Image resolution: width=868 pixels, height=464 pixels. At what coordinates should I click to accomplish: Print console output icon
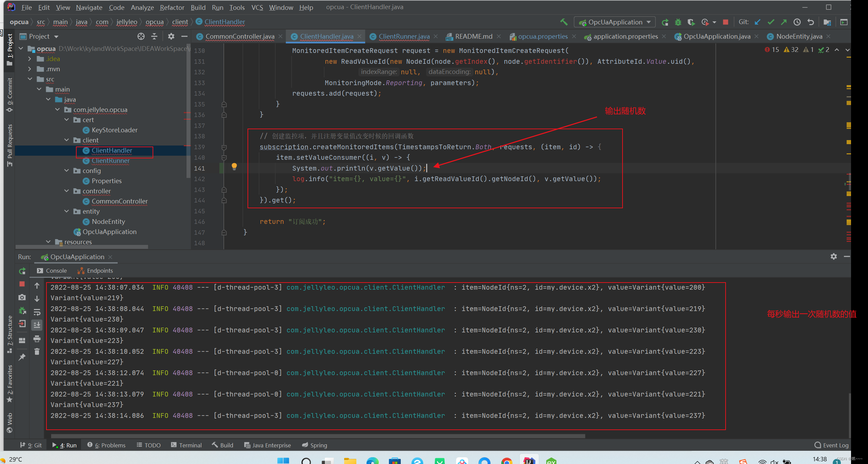(x=37, y=339)
